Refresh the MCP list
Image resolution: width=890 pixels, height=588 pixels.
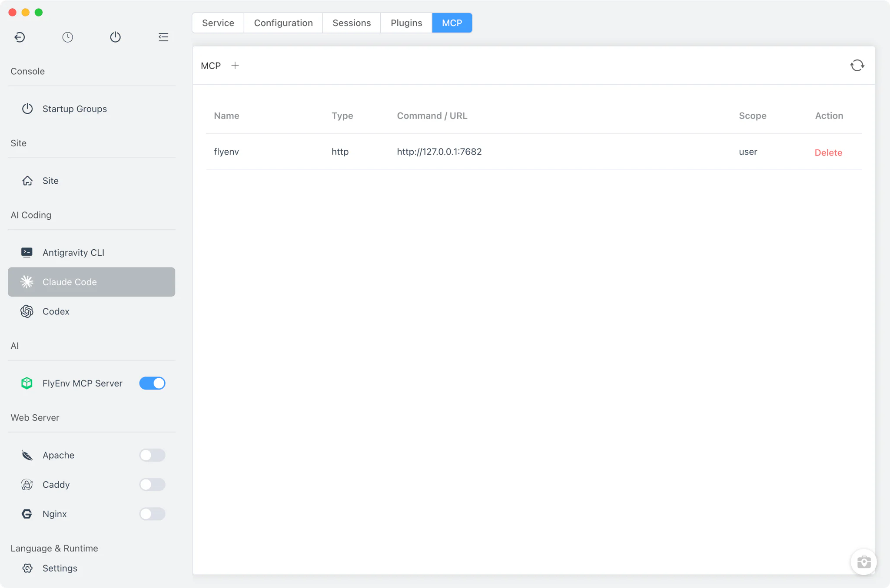point(857,66)
